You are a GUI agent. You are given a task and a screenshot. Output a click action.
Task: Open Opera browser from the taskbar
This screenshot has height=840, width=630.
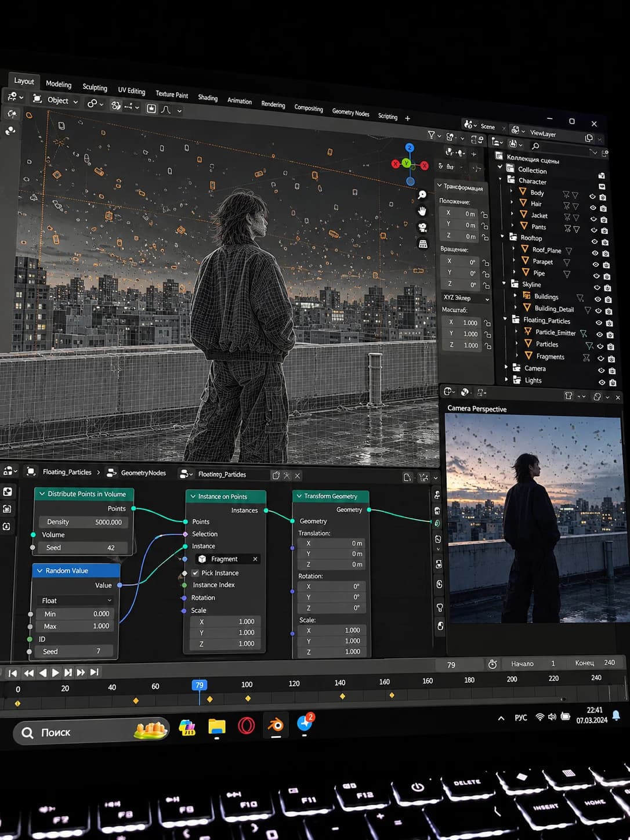[247, 726]
